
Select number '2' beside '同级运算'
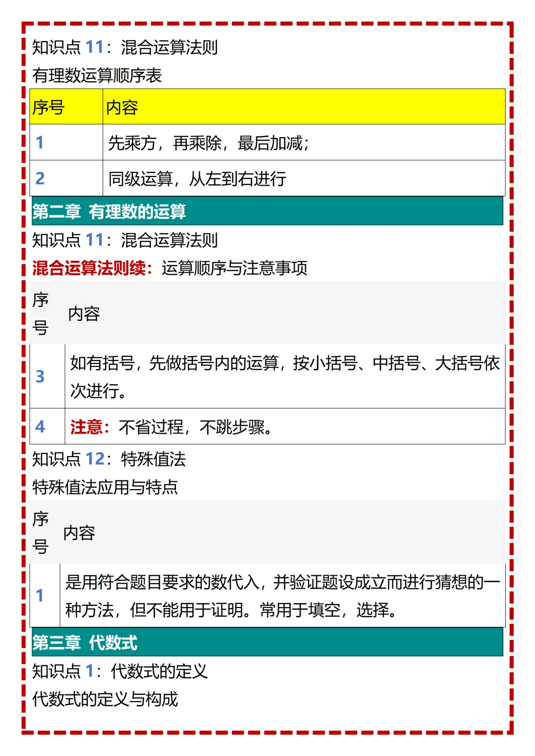point(40,178)
